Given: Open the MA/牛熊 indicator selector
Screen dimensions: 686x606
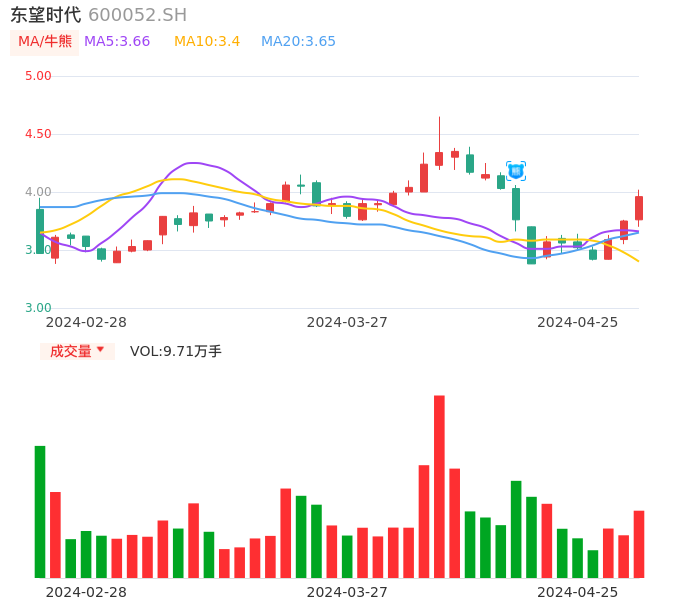Looking at the screenshot, I should pyautogui.click(x=45, y=42).
